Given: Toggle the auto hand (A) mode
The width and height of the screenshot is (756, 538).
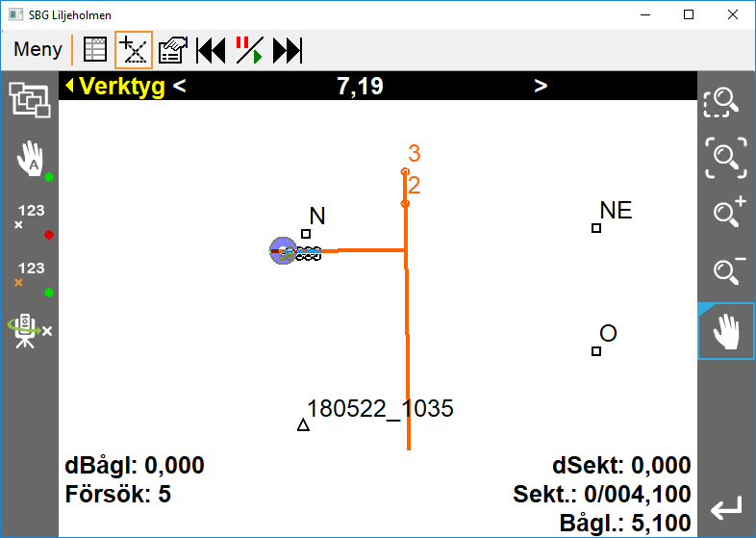Looking at the screenshot, I should pos(30,159).
